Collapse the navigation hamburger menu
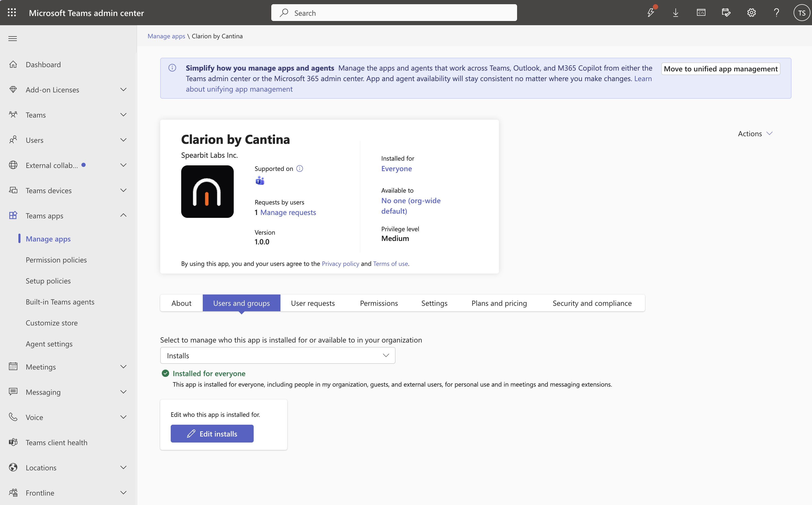 tap(13, 38)
